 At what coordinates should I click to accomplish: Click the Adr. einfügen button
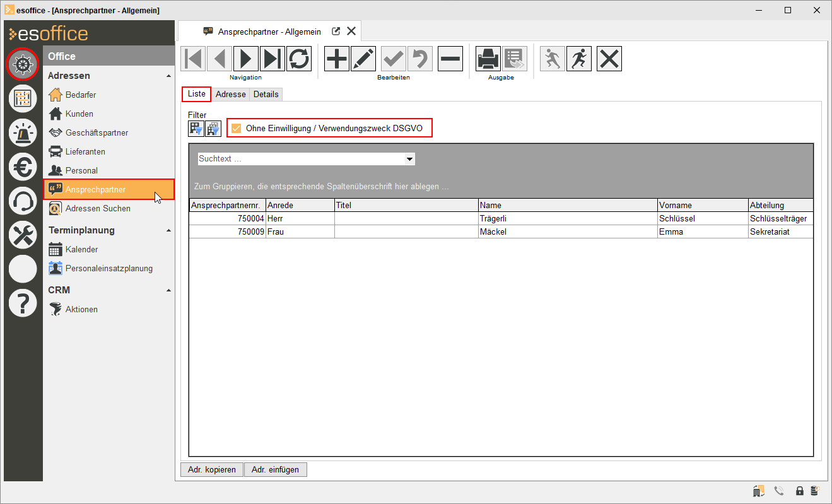pyautogui.click(x=276, y=469)
